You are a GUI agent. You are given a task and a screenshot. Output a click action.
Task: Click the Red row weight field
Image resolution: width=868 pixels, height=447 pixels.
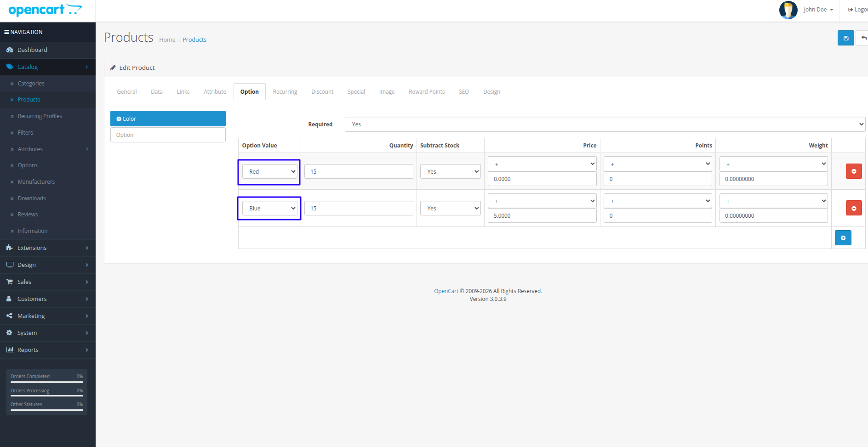tap(773, 179)
